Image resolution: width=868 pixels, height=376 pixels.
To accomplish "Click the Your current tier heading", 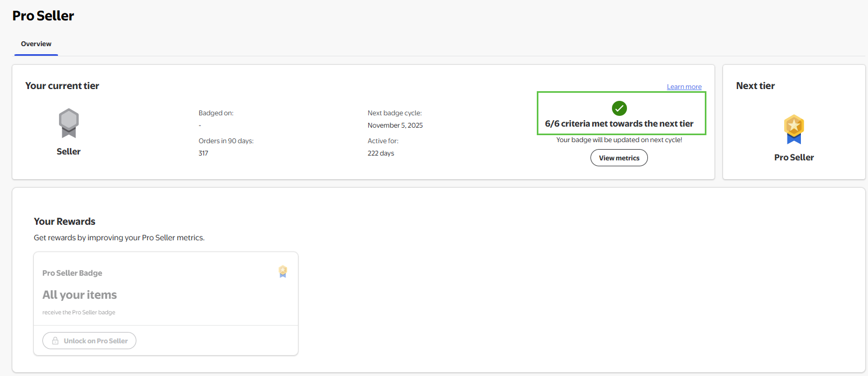I will coord(62,86).
